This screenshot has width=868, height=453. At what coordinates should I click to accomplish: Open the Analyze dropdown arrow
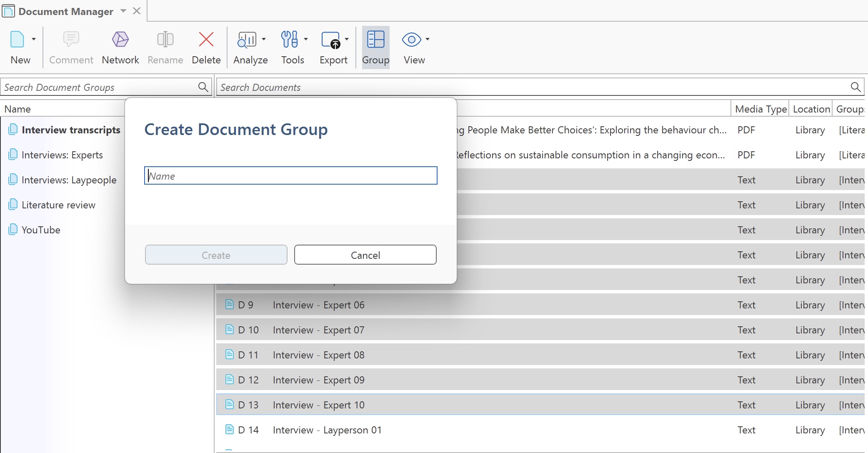tap(264, 40)
